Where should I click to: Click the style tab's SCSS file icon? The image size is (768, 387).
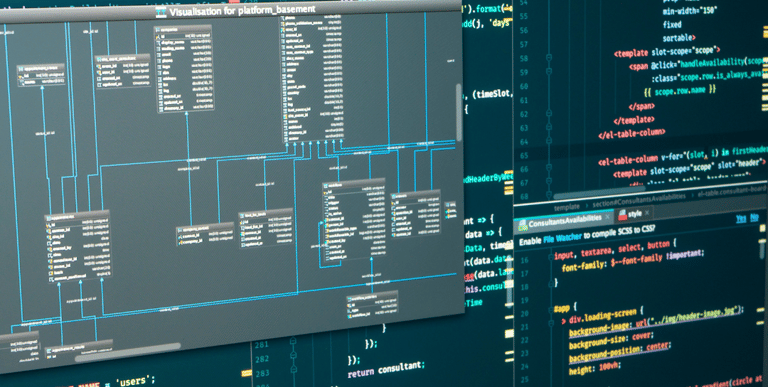(623, 214)
